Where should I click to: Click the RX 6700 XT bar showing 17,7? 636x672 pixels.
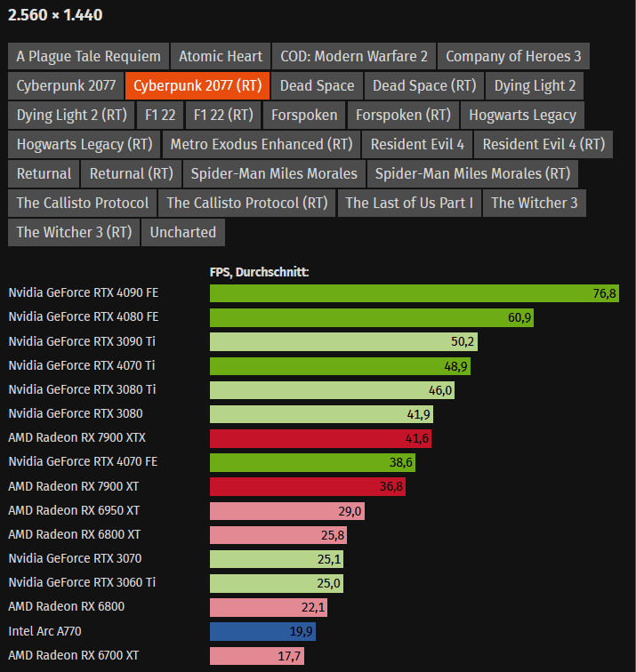[x=257, y=656]
